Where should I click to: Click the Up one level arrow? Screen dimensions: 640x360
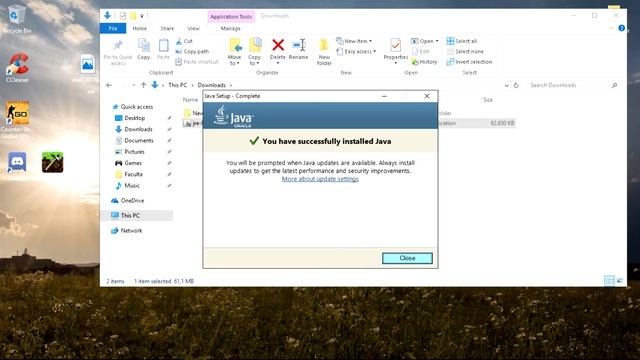click(143, 85)
